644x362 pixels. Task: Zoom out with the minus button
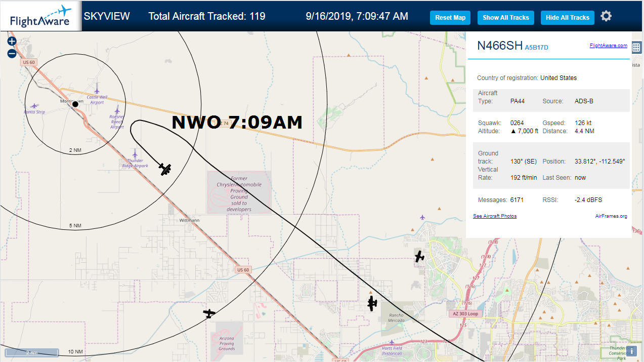tap(12, 54)
